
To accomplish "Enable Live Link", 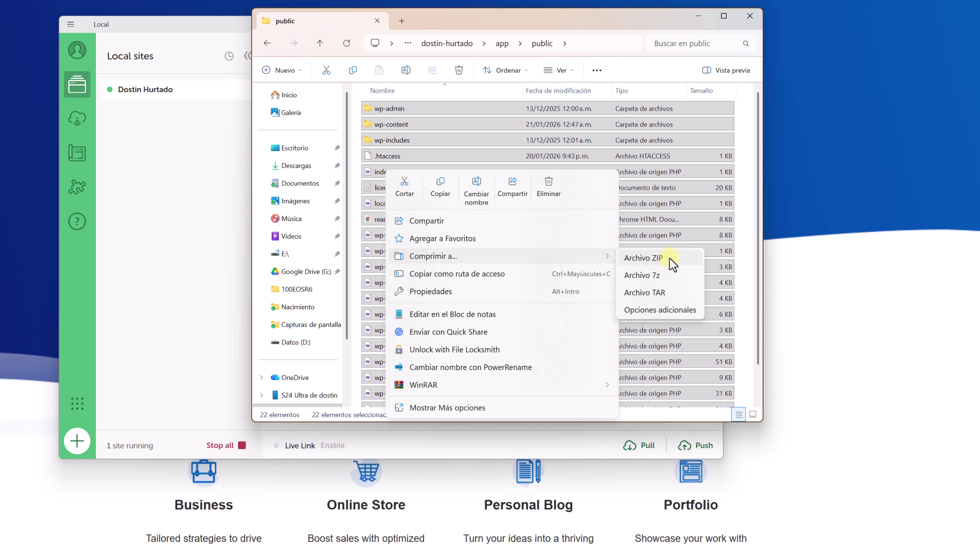I will coord(332,445).
